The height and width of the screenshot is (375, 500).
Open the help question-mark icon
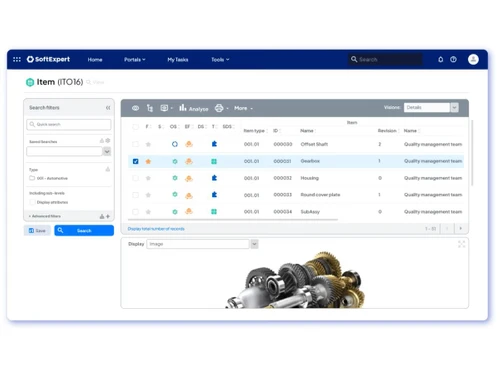[453, 59]
